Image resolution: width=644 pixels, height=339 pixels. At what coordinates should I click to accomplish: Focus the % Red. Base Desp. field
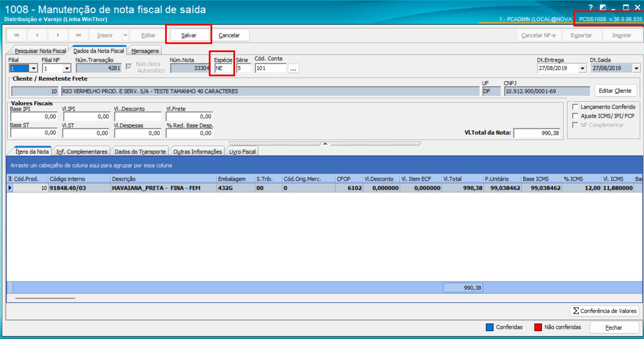click(x=189, y=133)
